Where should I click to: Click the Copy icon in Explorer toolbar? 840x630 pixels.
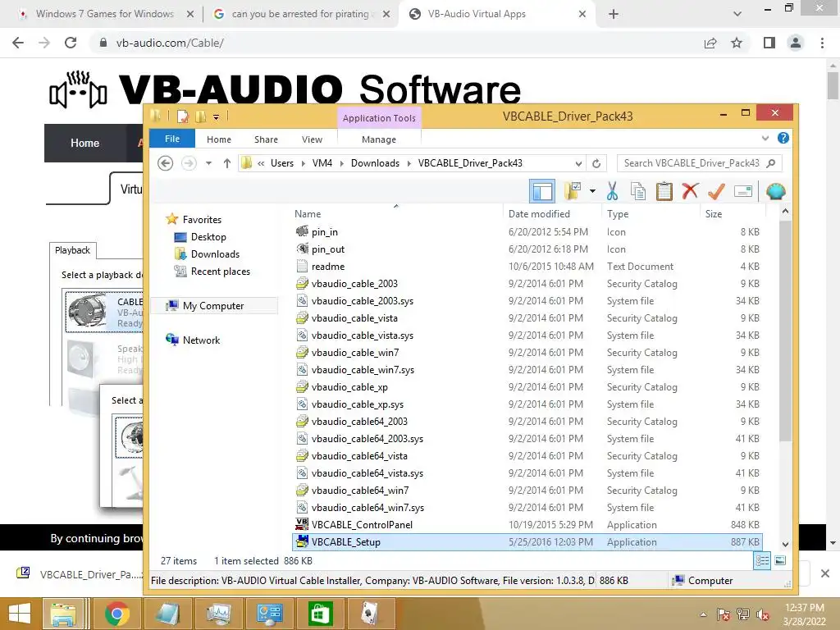[638, 191]
